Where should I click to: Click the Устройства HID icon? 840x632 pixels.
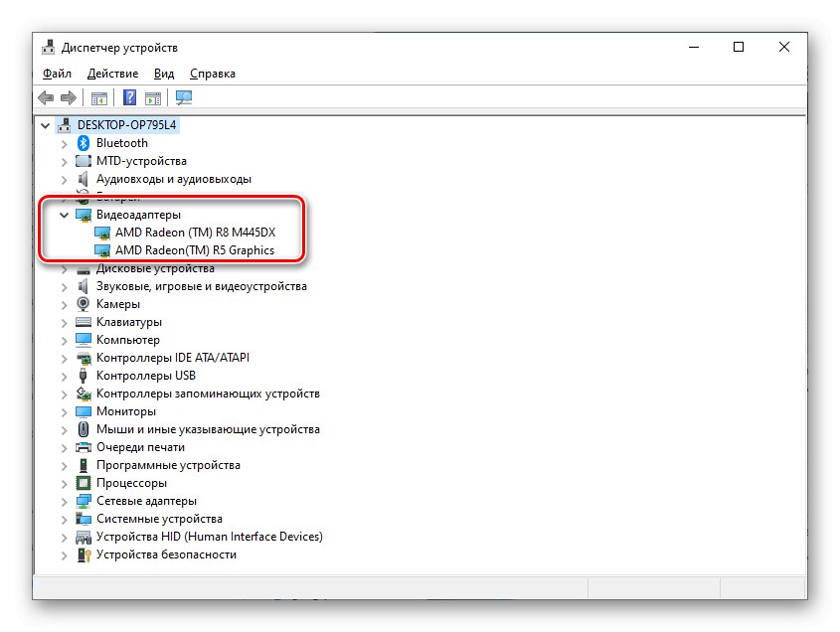tap(84, 538)
